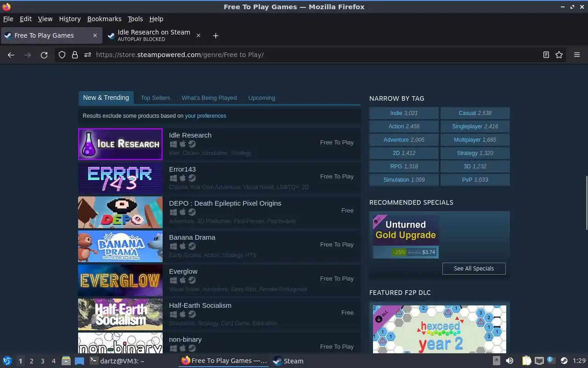Open the tracking protection shield icon

tap(62, 55)
